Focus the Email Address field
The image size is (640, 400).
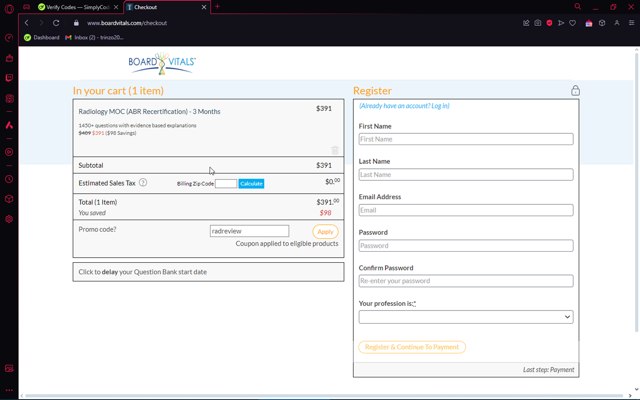coord(466,210)
